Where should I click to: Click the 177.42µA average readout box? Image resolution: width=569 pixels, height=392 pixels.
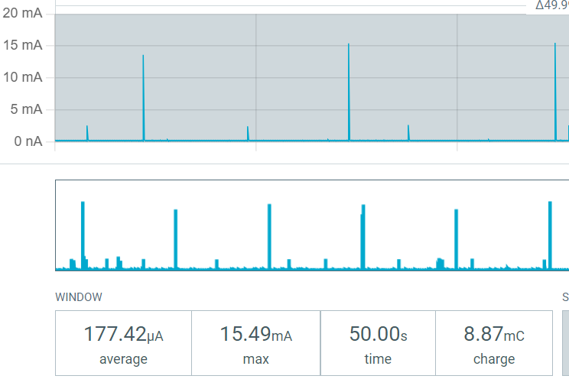(x=123, y=343)
